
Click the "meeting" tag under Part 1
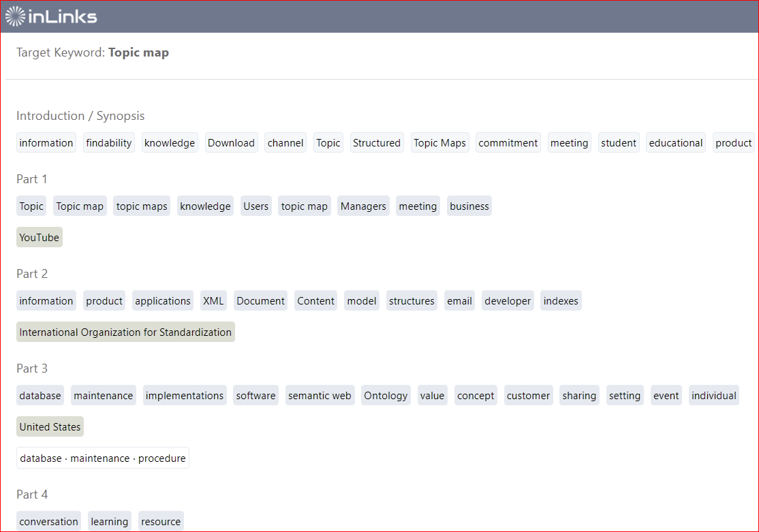418,206
